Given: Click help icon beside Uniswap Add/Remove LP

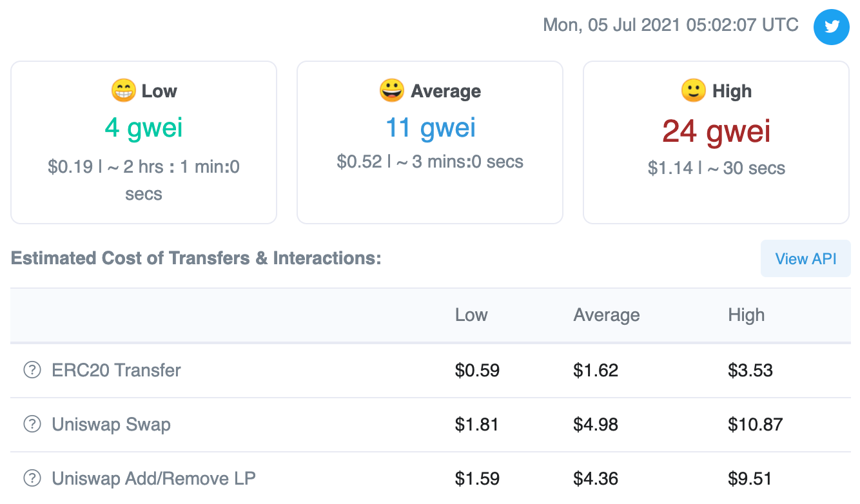Looking at the screenshot, I should [32, 479].
